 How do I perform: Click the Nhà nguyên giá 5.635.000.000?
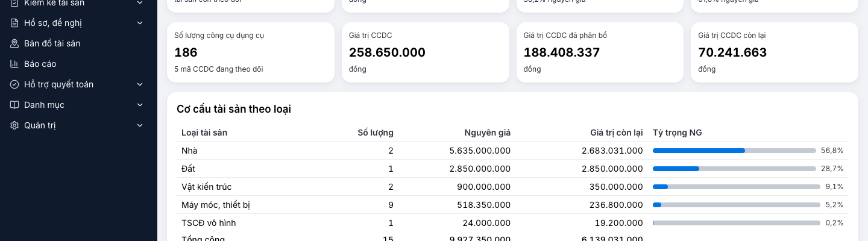point(480,151)
